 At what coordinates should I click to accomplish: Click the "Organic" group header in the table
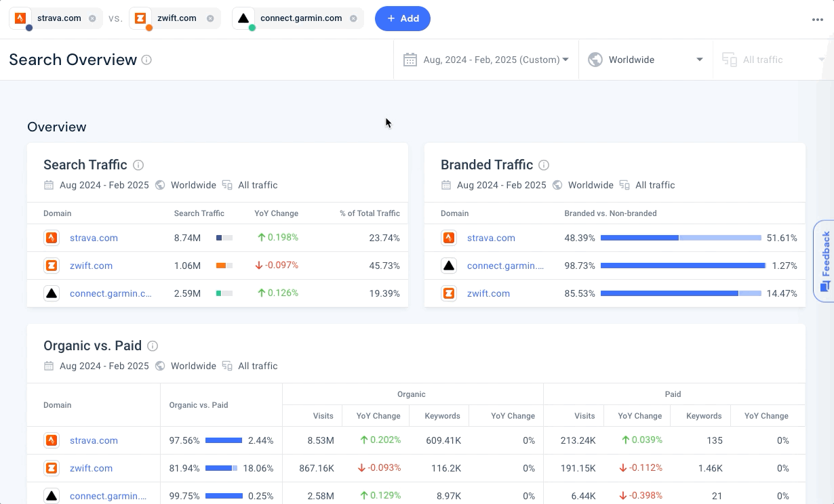point(412,394)
